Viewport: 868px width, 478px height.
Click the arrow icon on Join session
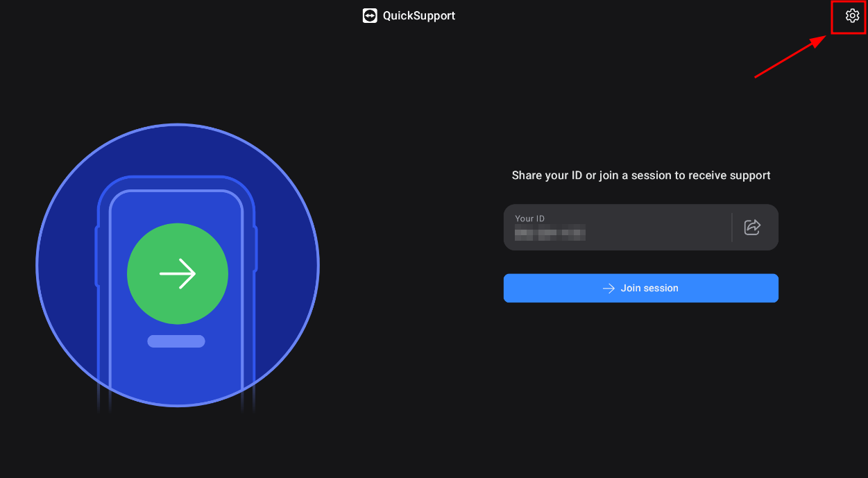pos(609,289)
